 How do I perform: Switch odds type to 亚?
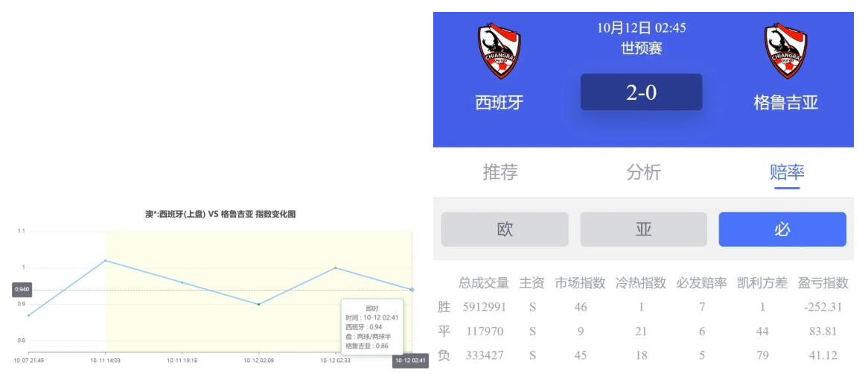click(x=643, y=229)
